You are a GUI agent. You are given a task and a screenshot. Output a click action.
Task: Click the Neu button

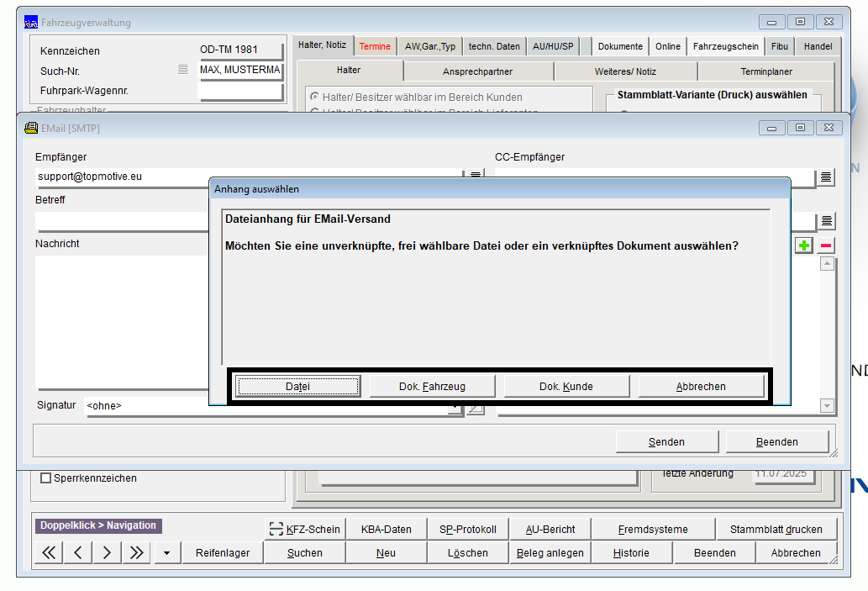tap(386, 552)
